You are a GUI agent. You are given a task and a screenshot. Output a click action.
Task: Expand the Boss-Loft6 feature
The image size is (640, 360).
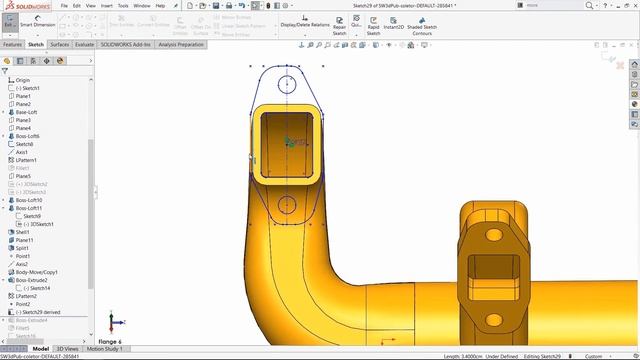point(4,136)
